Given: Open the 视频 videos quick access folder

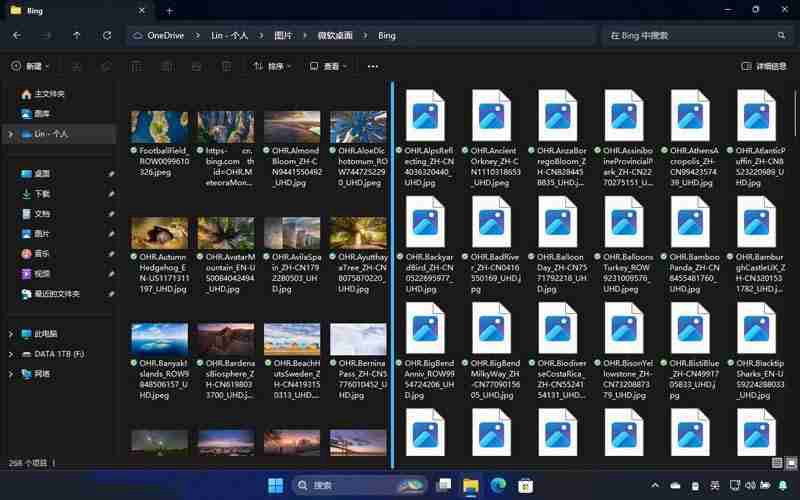Looking at the screenshot, I should click(36, 274).
